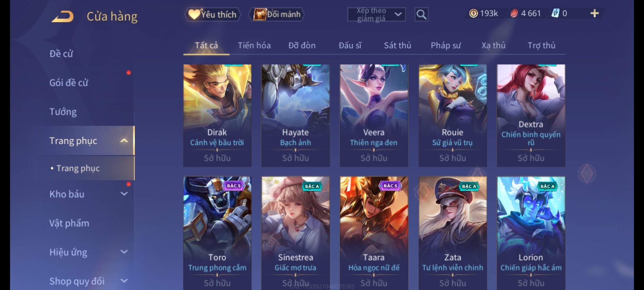The width and height of the screenshot is (644, 290).
Task: Collapse the Trang phục sidebar section
Action: point(124,141)
